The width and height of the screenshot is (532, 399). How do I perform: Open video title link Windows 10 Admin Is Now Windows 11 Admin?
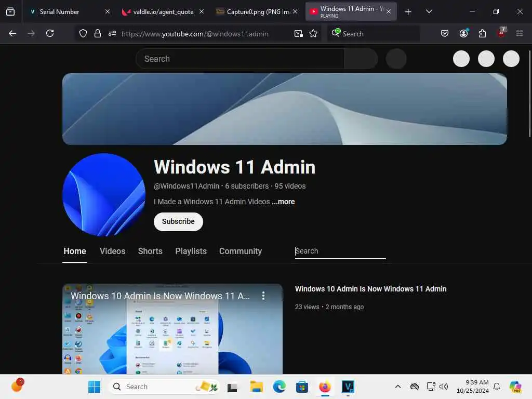pyautogui.click(x=370, y=289)
